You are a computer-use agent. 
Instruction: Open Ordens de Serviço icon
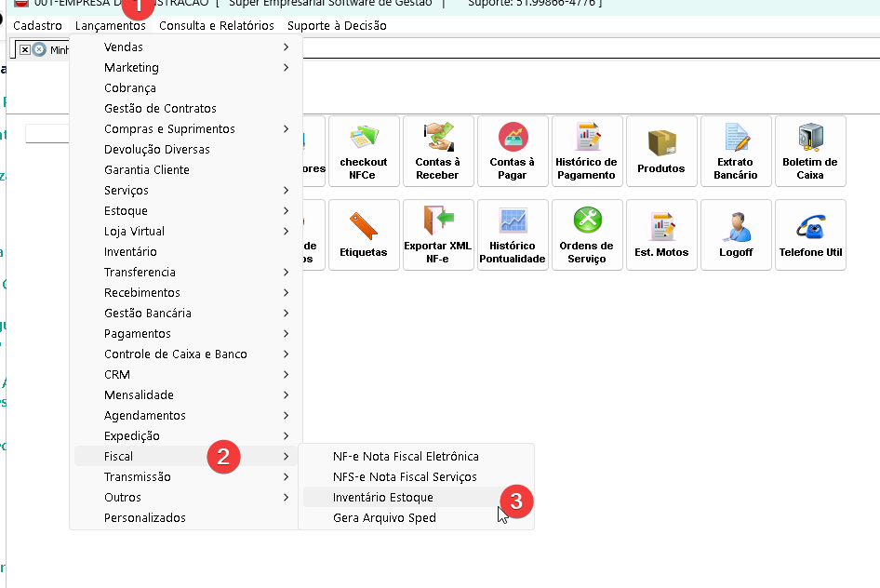(x=587, y=234)
